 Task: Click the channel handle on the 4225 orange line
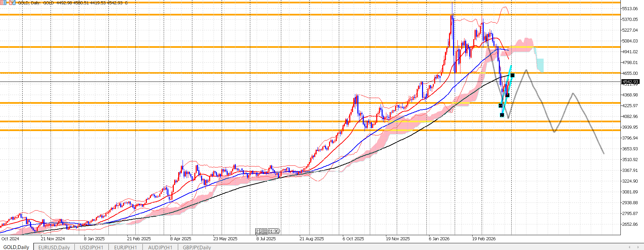point(500,106)
